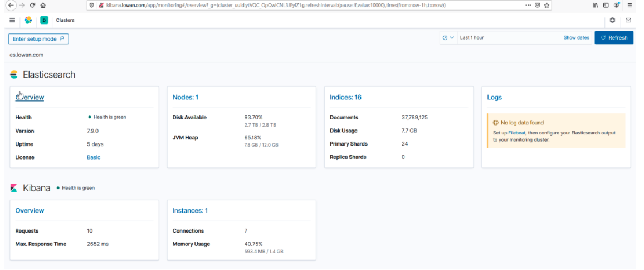Click the Kibana logo icon beside the heading

click(14, 188)
